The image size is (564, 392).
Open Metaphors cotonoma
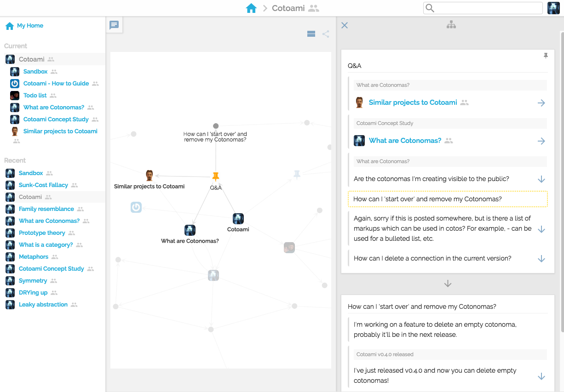pos(34,256)
